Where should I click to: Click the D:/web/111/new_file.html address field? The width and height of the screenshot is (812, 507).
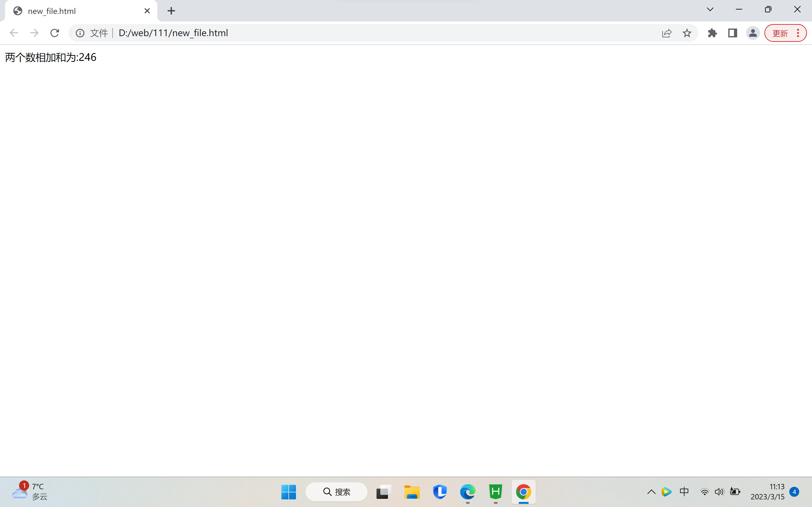tap(336, 33)
